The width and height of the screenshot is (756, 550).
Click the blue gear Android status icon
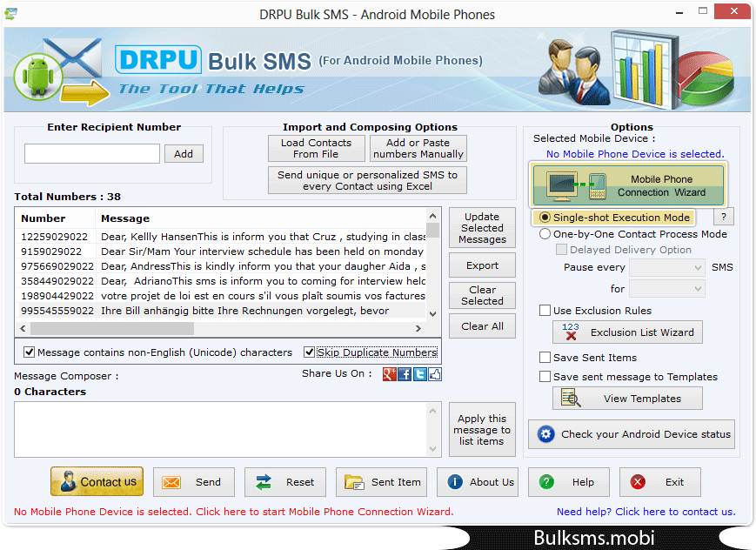point(545,434)
